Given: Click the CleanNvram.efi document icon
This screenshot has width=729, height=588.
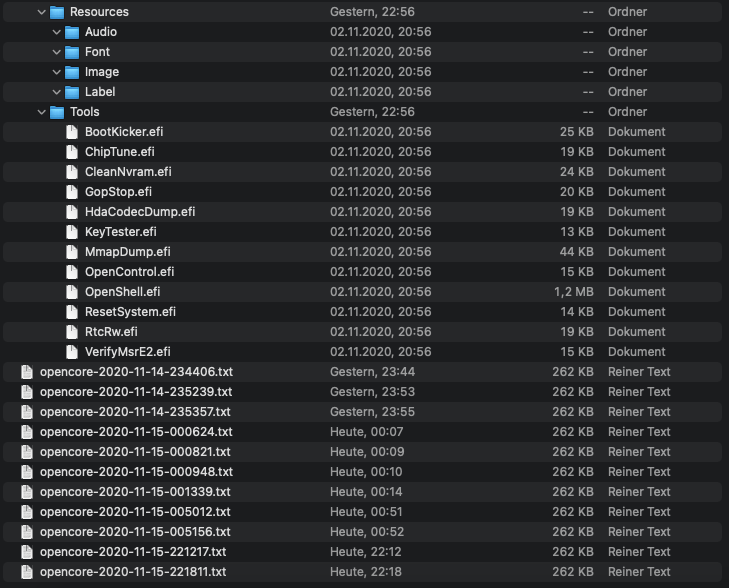Looking at the screenshot, I should click(x=72, y=172).
